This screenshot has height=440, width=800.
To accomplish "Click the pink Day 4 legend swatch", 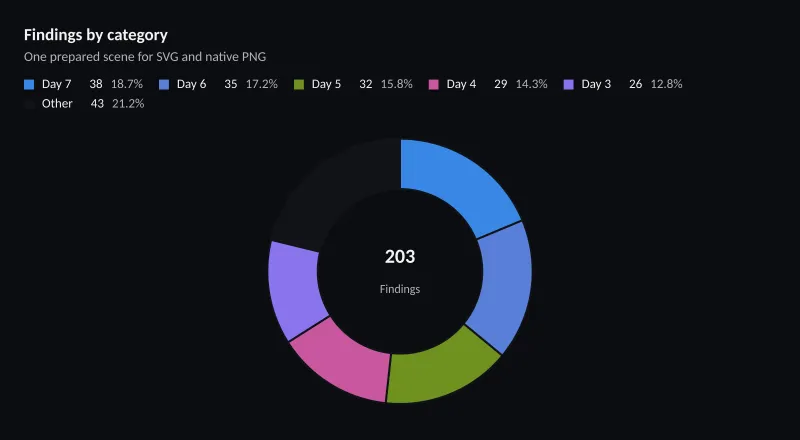I will click(434, 85).
